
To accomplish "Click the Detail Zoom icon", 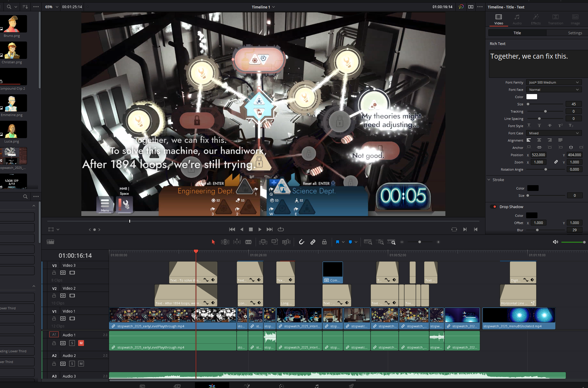I will 380,242.
